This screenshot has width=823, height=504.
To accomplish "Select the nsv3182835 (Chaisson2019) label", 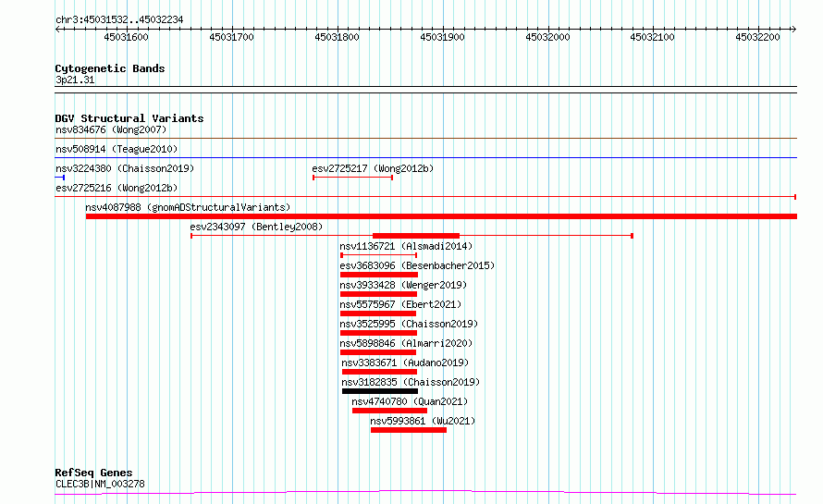I will click(x=411, y=382).
